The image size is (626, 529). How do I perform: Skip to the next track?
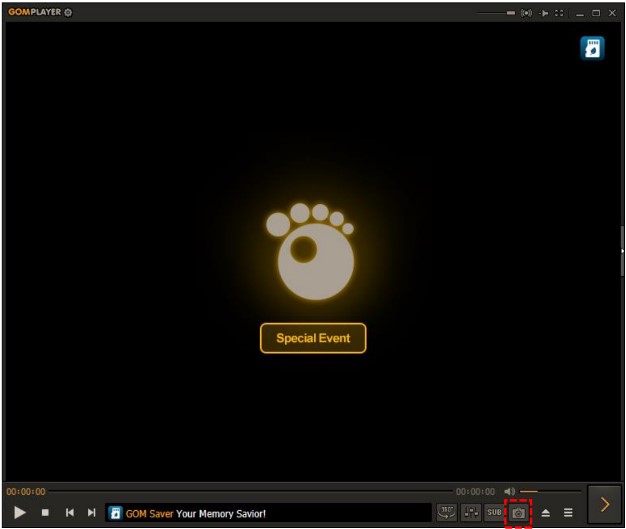coord(92,512)
